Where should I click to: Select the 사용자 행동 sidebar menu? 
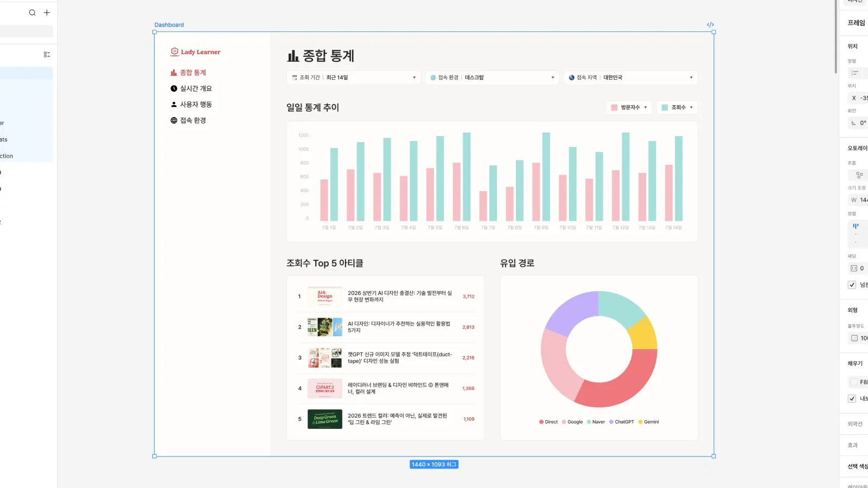191,104
